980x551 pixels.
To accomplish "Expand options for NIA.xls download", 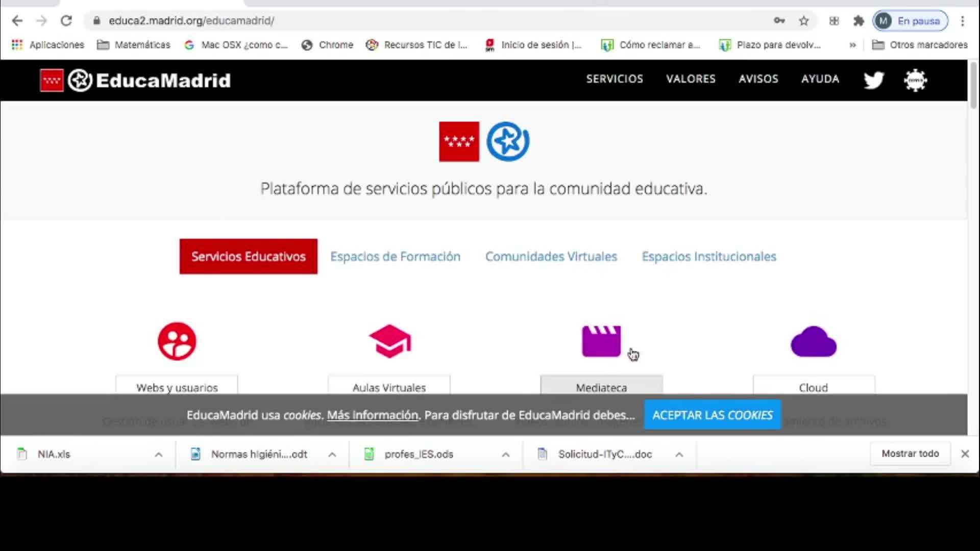I will click(159, 455).
